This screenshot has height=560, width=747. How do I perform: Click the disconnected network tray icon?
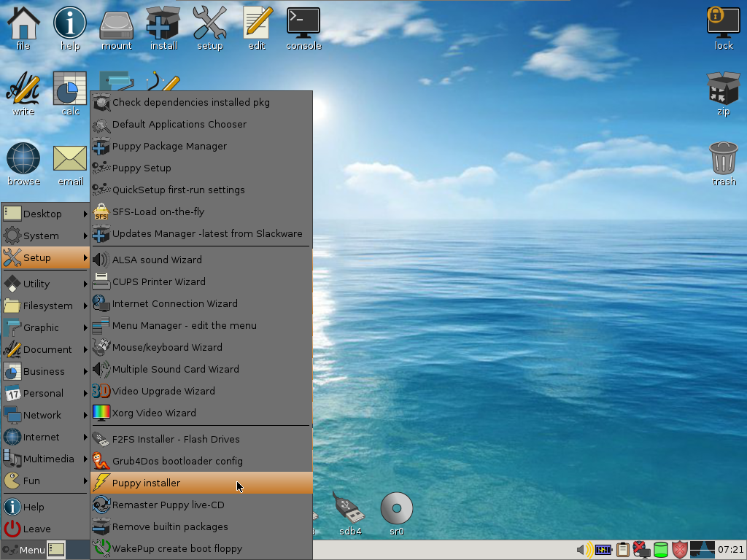point(641,550)
